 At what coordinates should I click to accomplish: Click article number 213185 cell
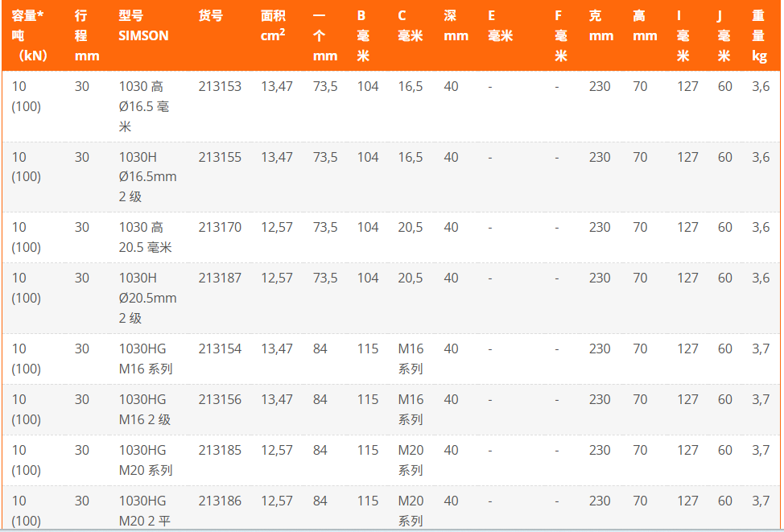pyautogui.click(x=220, y=450)
